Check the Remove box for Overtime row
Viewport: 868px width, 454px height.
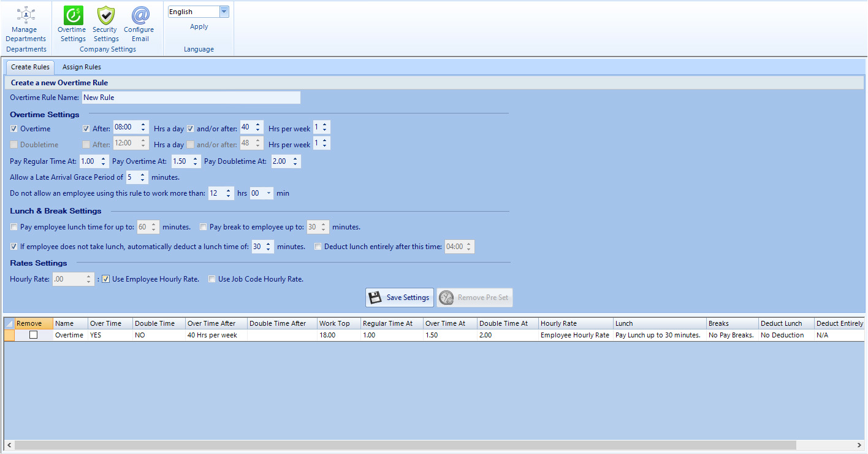point(33,336)
